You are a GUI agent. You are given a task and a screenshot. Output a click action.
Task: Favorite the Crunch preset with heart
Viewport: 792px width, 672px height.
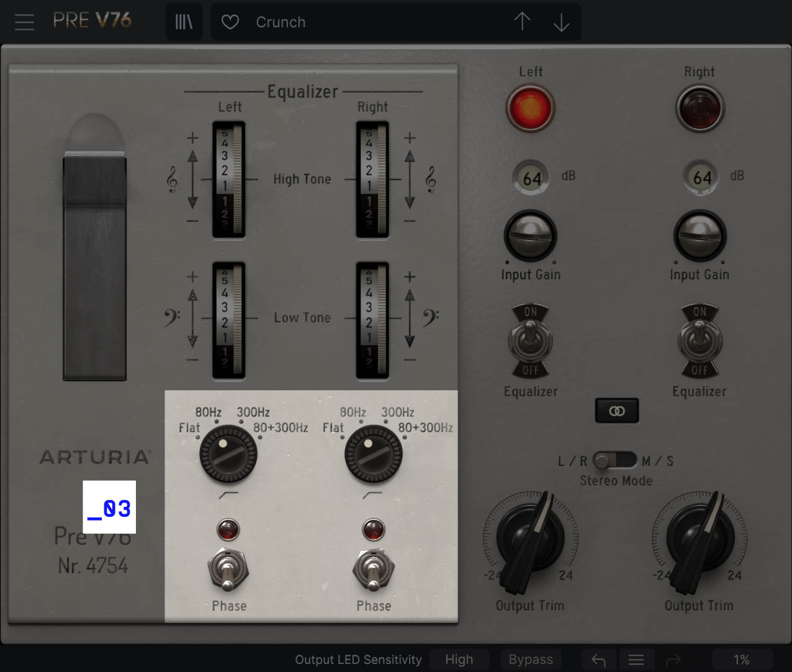click(230, 22)
